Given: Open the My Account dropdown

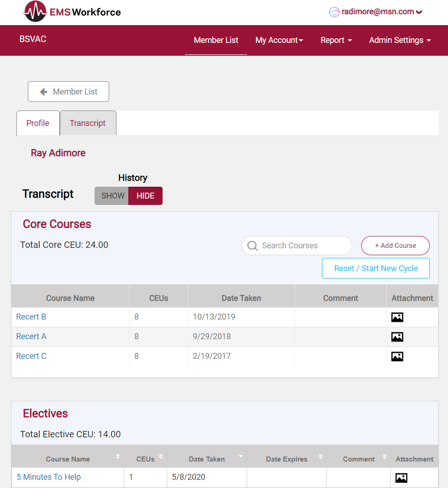Looking at the screenshot, I should (279, 40).
